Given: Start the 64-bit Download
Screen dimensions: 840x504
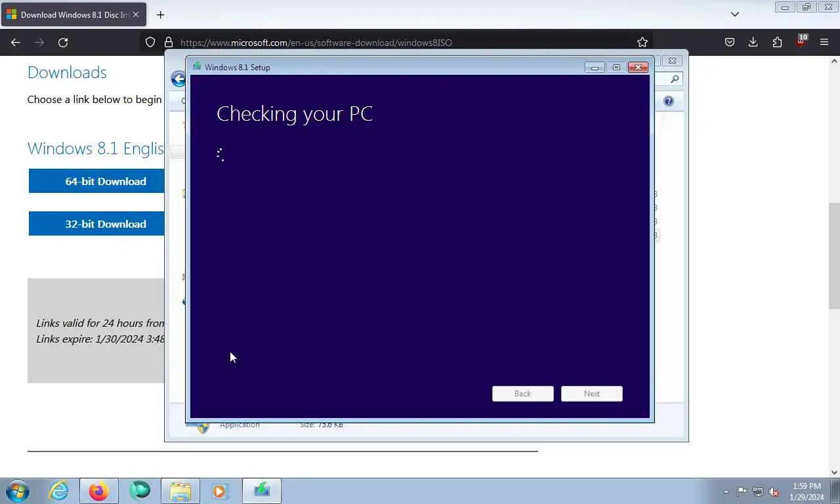Looking at the screenshot, I should pyautogui.click(x=96, y=181).
